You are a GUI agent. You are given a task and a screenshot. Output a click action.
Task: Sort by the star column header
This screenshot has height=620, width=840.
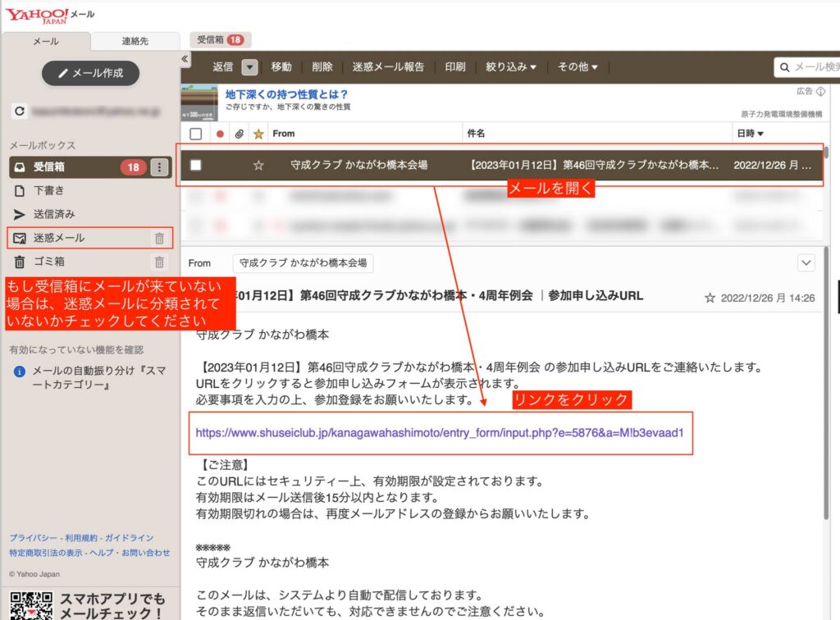258,134
